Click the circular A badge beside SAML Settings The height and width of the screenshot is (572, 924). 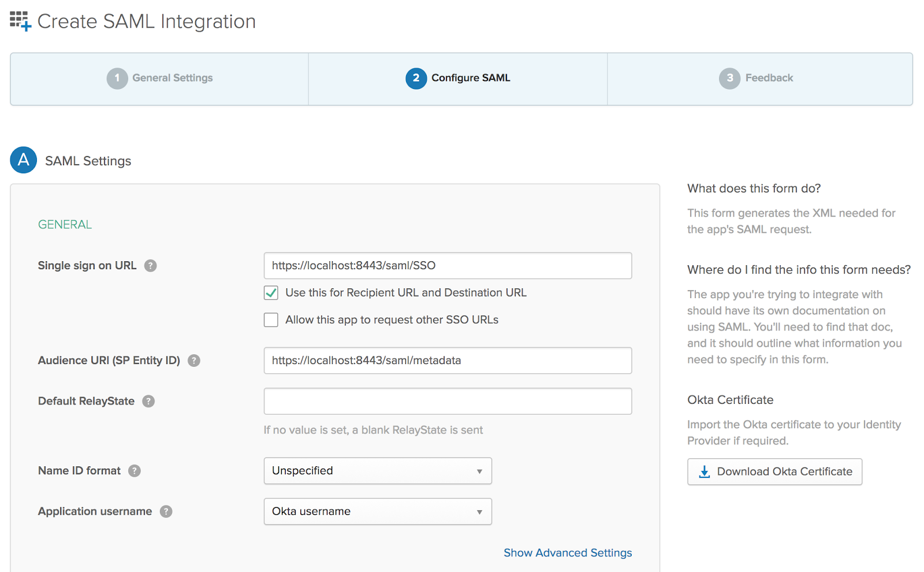tap(23, 160)
